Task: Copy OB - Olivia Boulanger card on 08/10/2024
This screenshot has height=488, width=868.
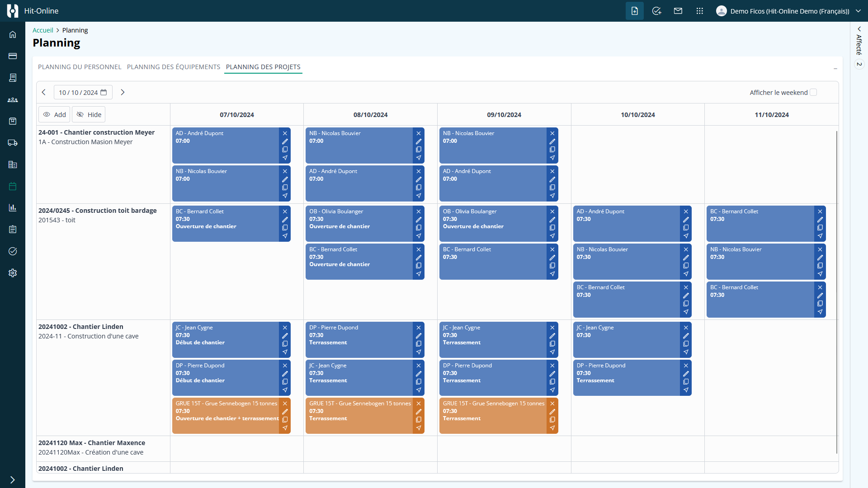Action: coord(419,228)
